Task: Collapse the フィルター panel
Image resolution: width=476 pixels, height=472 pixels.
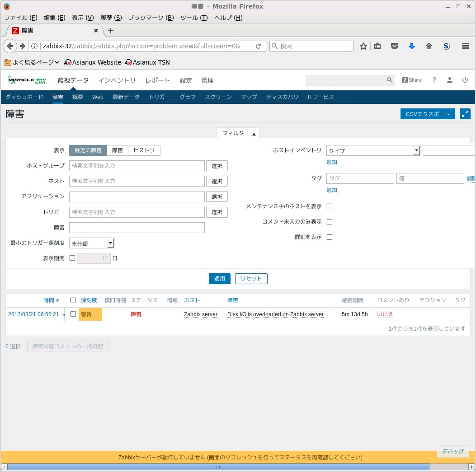Action: [x=239, y=133]
